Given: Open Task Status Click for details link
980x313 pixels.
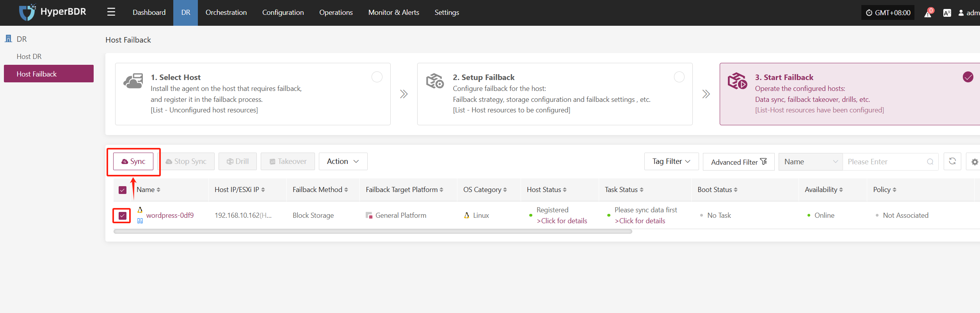Looking at the screenshot, I should click(x=640, y=221).
